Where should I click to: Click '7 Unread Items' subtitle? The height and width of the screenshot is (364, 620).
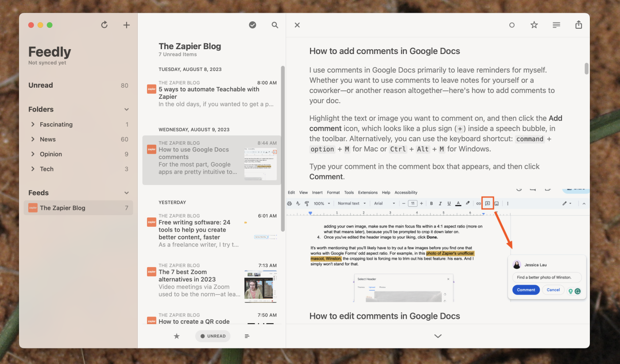[x=178, y=54]
